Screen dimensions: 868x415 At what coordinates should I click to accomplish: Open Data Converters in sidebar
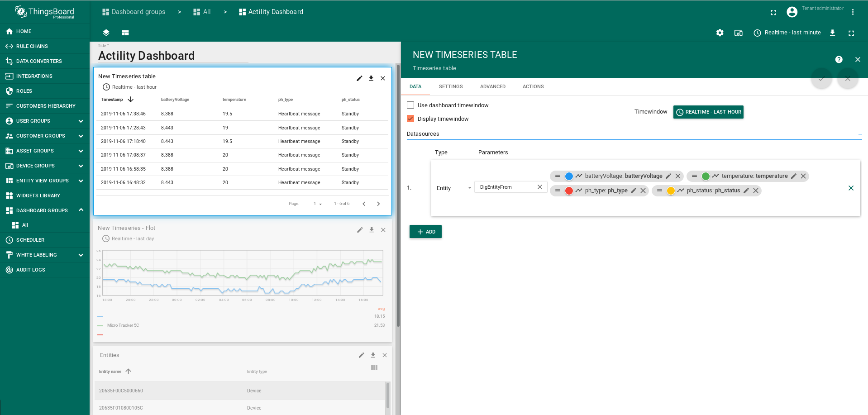45,61
